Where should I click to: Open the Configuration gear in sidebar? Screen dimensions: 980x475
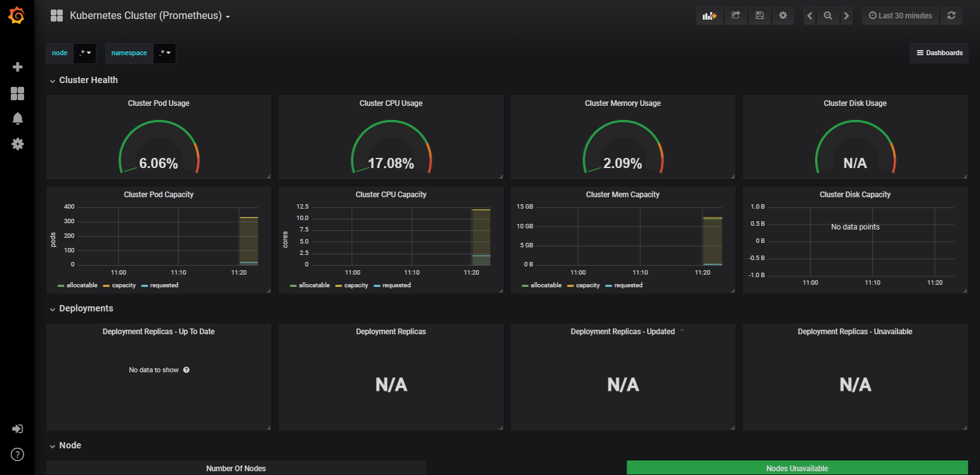[x=18, y=144]
